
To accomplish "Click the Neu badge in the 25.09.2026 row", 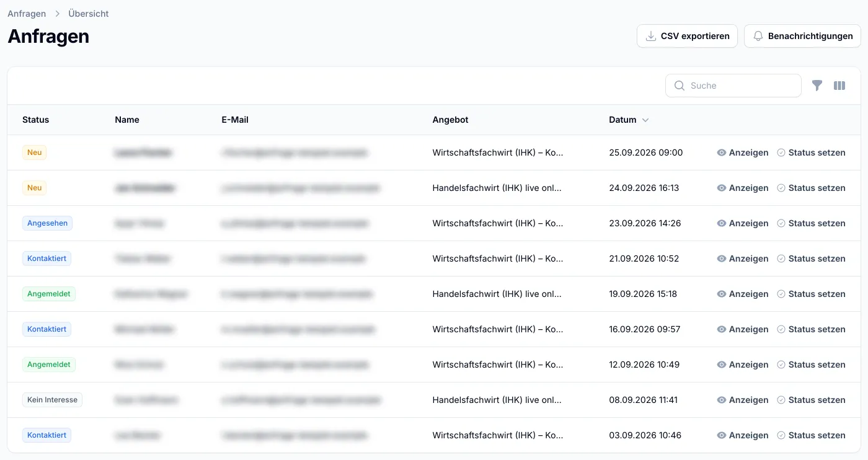I will point(35,153).
